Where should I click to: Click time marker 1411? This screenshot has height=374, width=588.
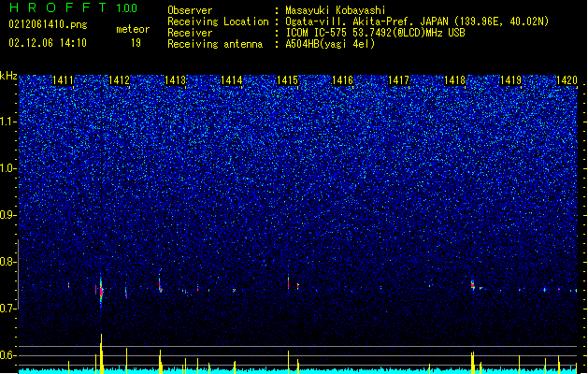coord(63,79)
